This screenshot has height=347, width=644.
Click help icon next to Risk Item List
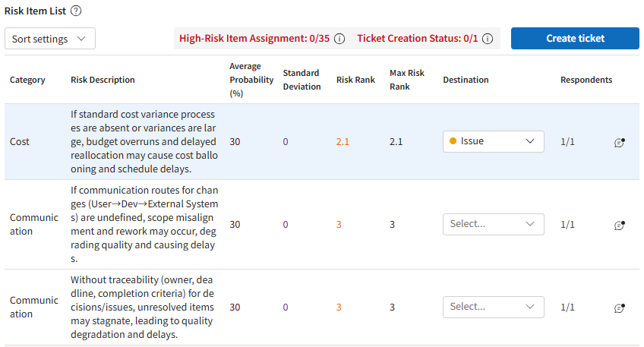[x=76, y=11]
